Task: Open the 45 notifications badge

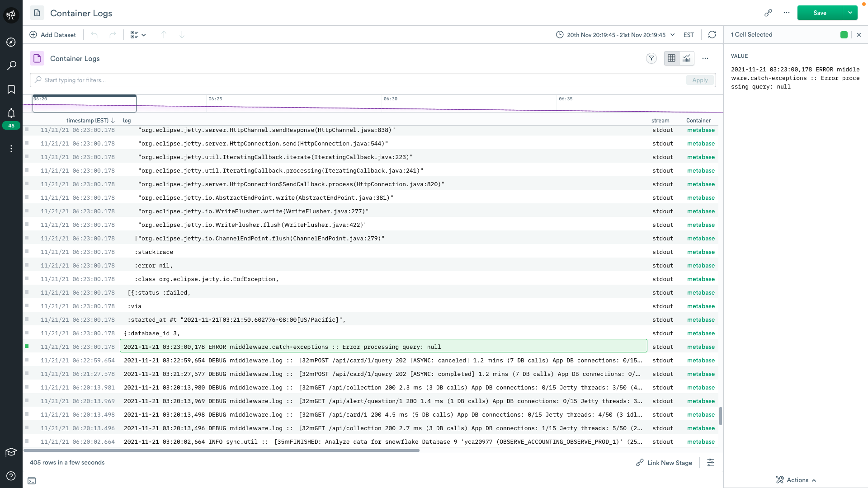Action: click(11, 126)
